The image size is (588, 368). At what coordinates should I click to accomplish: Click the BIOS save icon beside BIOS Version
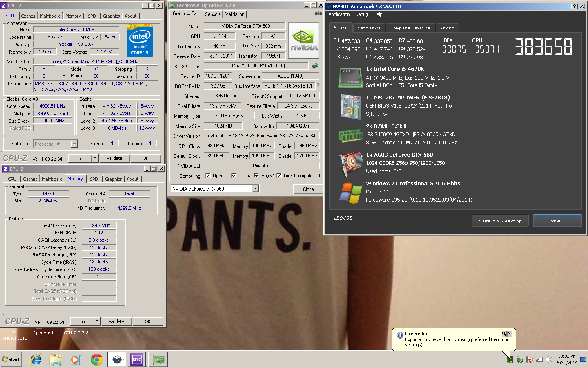tap(315, 66)
